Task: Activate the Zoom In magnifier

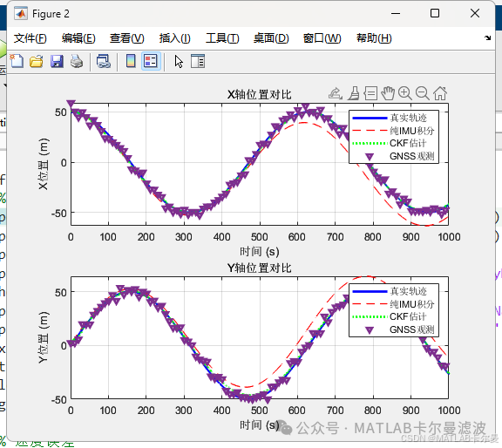Action: click(x=405, y=93)
